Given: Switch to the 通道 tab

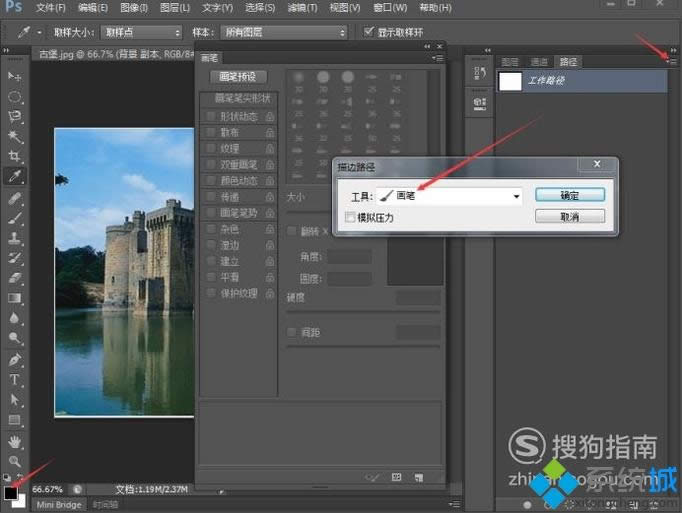Looking at the screenshot, I should [x=539, y=62].
